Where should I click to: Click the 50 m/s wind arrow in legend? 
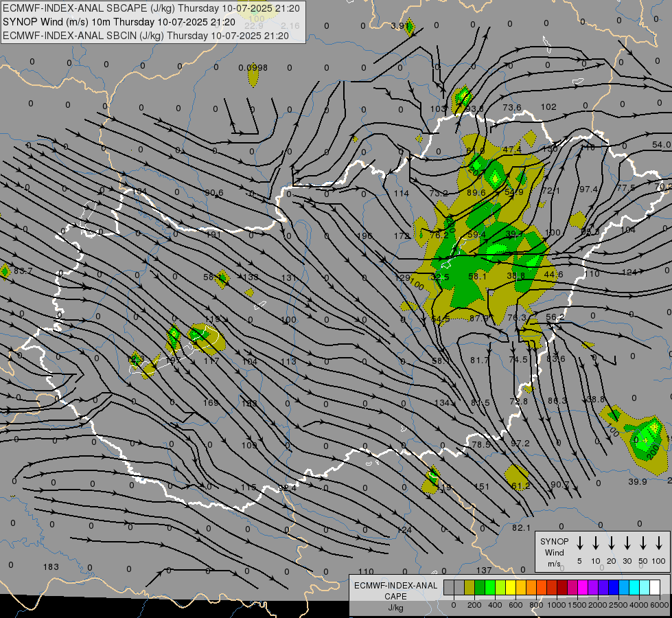pos(643,543)
